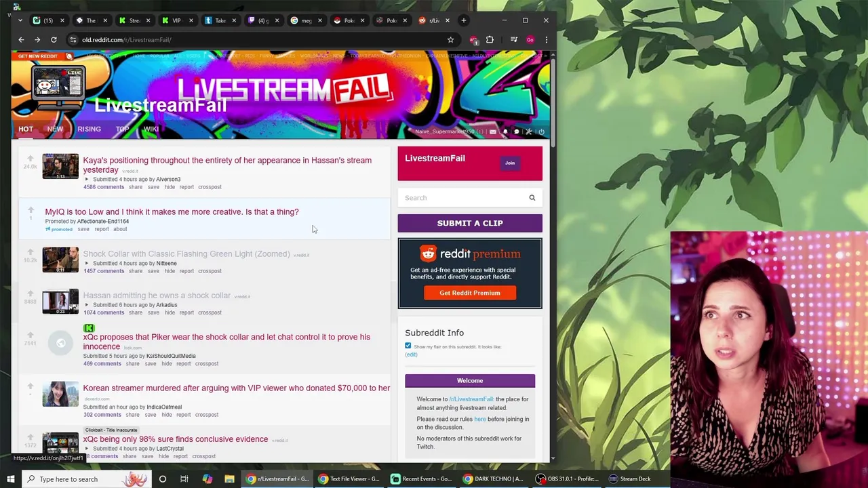Upvote the Korean streamer murdered post
The width and height of the screenshot is (868, 488).
[30, 386]
